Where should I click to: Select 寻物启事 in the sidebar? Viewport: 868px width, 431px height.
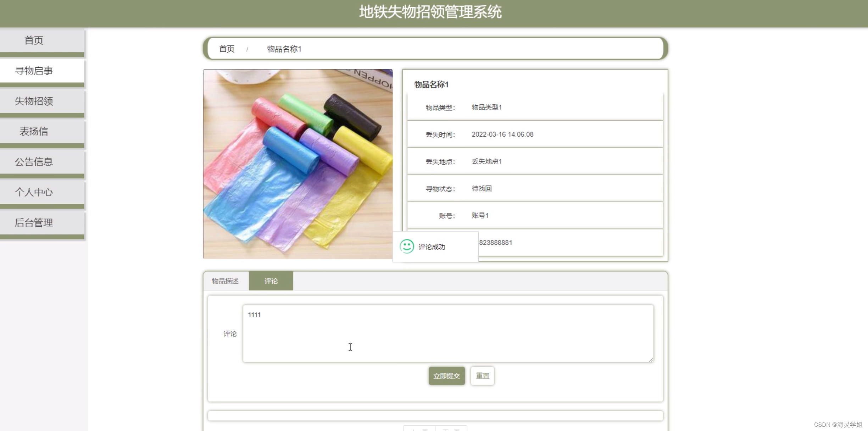(x=34, y=71)
